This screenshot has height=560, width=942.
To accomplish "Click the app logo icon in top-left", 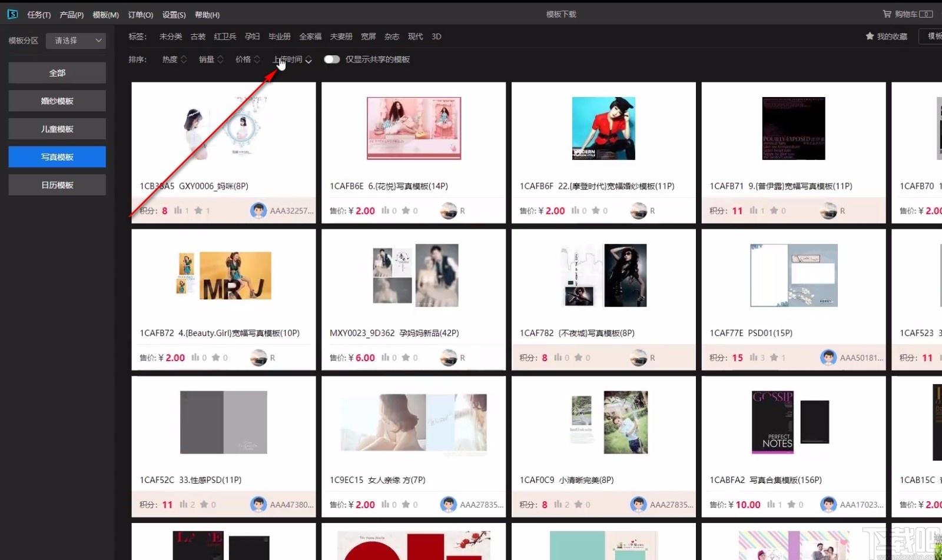I will [x=12, y=14].
